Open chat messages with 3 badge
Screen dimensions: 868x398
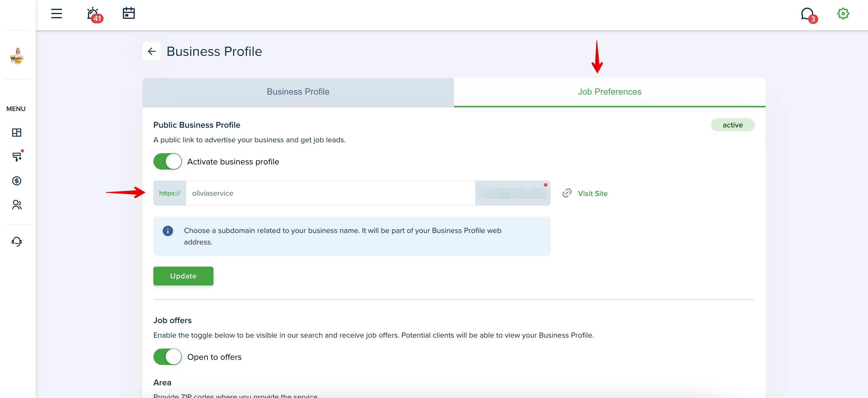tap(809, 15)
